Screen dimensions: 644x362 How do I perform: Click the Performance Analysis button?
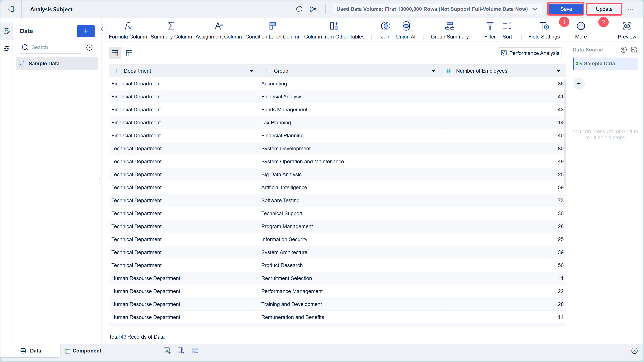click(530, 53)
